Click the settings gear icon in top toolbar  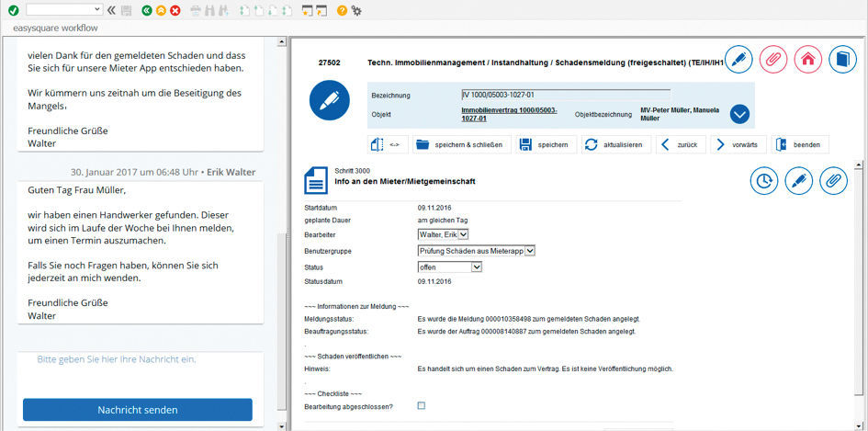356,10
